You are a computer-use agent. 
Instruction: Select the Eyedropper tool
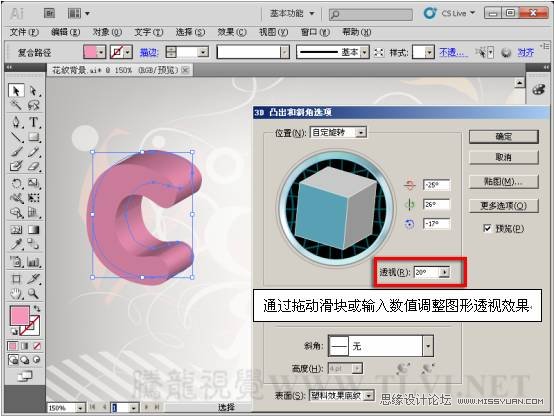coord(16,244)
